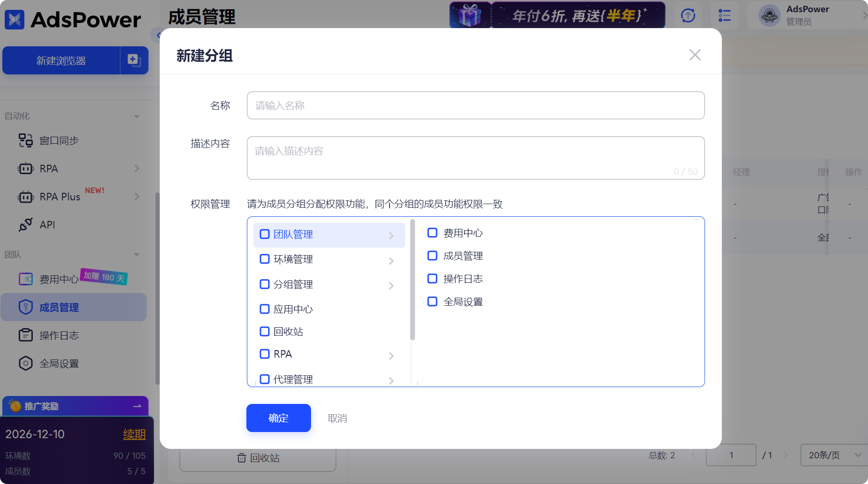
Task: Click the list view icon near avatar
Action: [724, 15]
